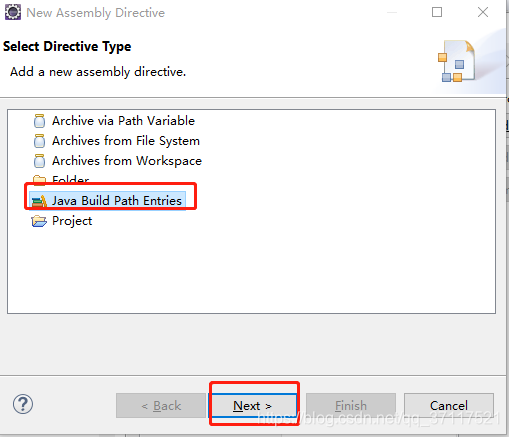
Task: Cancel the New Assembly Directive dialog
Action: [449, 406]
